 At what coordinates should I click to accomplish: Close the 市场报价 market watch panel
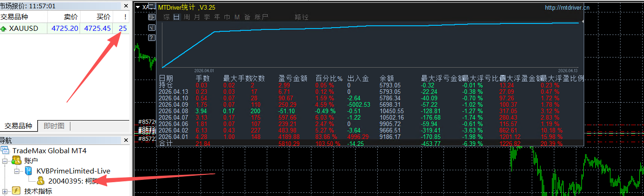[x=126, y=6]
